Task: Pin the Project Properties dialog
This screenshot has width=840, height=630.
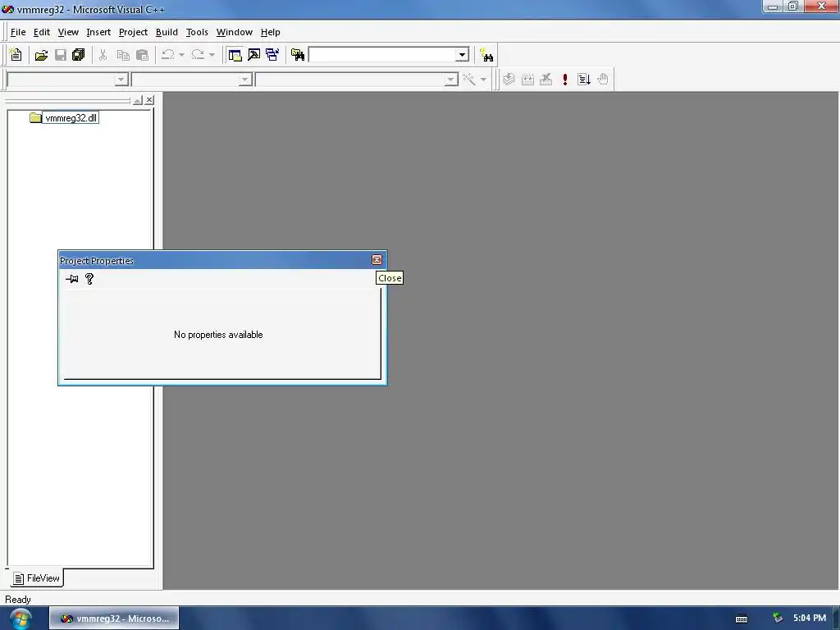Action: point(72,279)
